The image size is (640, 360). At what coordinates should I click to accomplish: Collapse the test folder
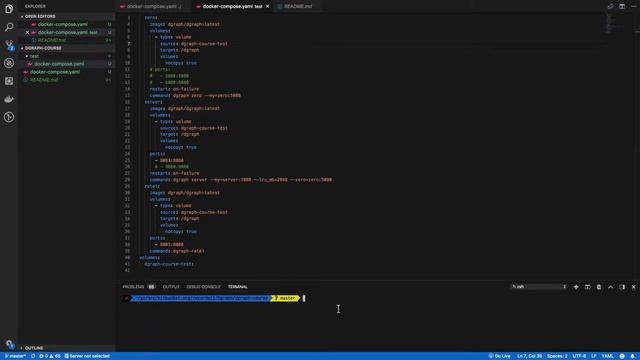pos(34,56)
